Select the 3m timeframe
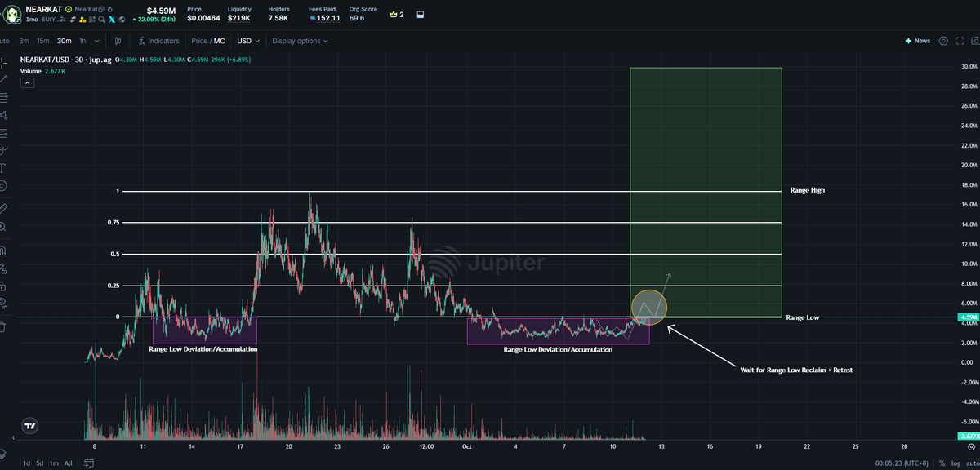980x470 pixels. coord(24,40)
